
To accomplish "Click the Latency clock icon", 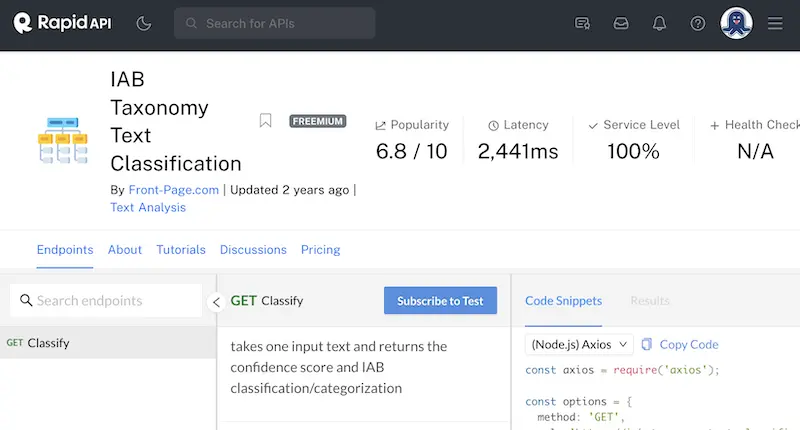I will pyautogui.click(x=493, y=125).
